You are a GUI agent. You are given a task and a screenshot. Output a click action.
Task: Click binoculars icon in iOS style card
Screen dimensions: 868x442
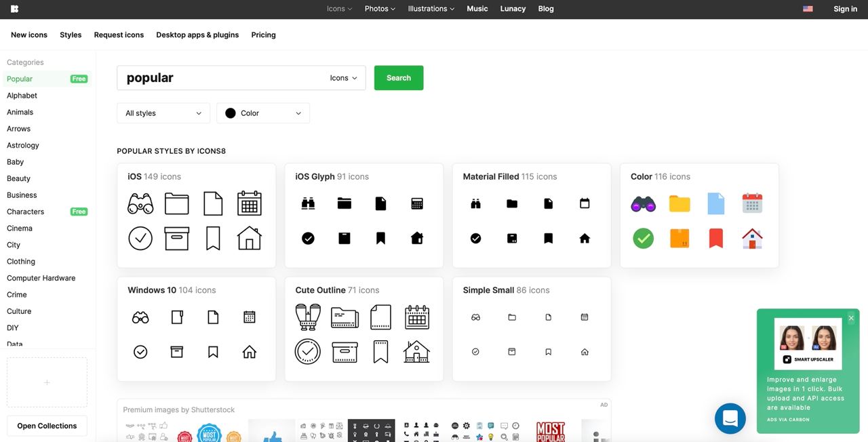(x=140, y=203)
